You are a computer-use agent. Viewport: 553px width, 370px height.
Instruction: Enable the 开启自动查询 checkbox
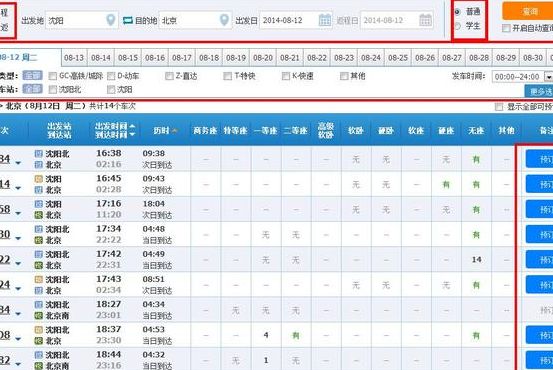[506, 28]
